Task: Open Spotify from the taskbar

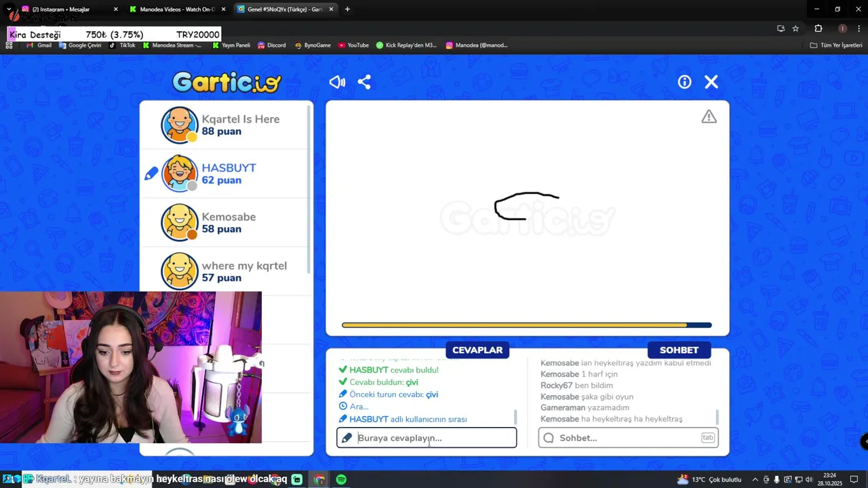Action: pyautogui.click(x=341, y=479)
